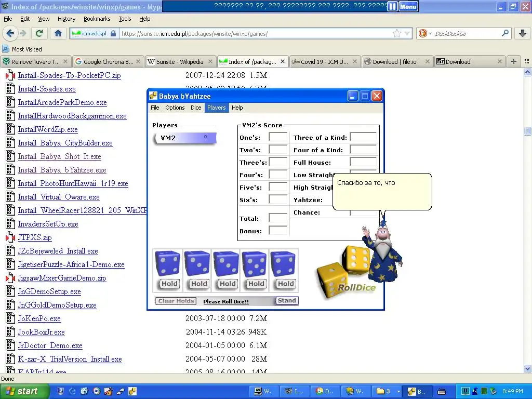Open the Players menu in bYahtzee
This screenshot has width=532, height=399.
[x=217, y=108]
